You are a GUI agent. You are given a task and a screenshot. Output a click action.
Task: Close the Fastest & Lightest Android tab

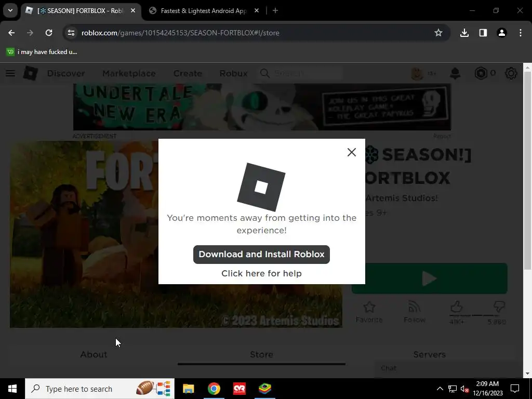pos(257,11)
